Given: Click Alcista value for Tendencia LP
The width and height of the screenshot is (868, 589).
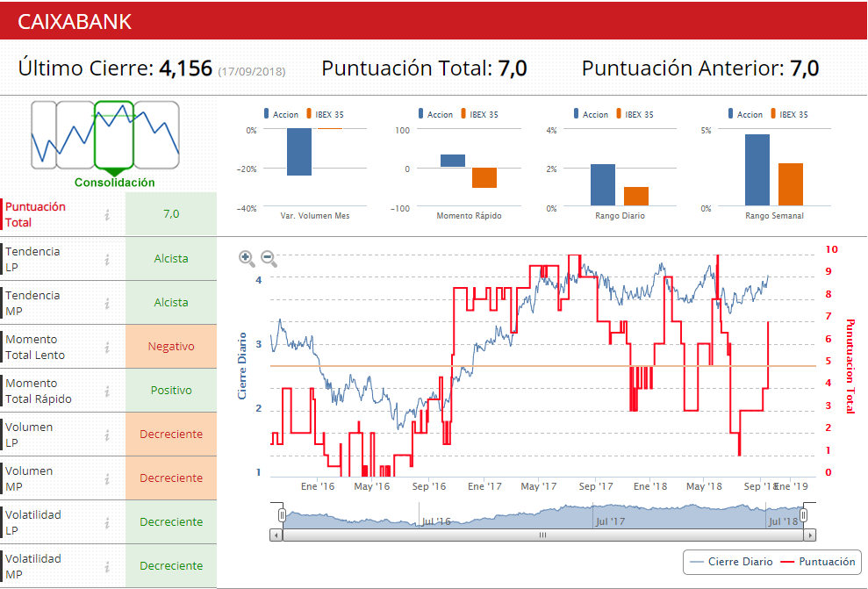Looking at the screenshot, I should click(171, 259).
